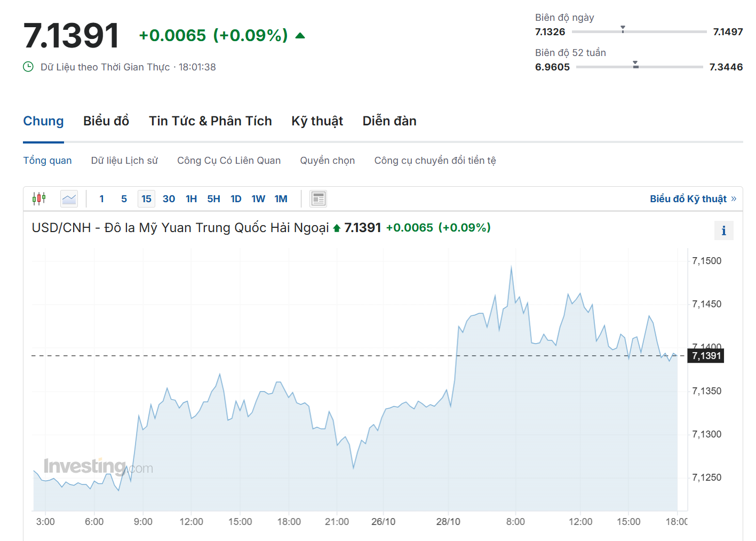Open Biểu đồ Kỹ thuật link
This screenshot has height=541, width=756.
[693, 199]
